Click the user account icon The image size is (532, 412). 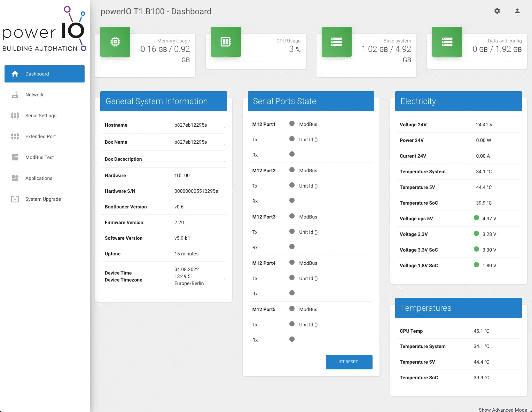(517, 11)
